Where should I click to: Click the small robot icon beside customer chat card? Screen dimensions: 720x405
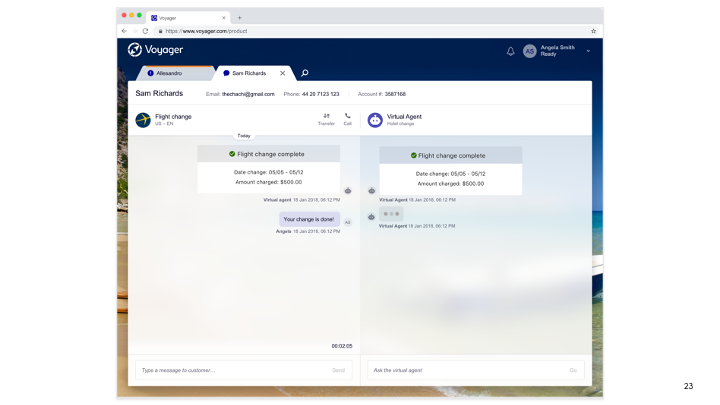[348, 191]
